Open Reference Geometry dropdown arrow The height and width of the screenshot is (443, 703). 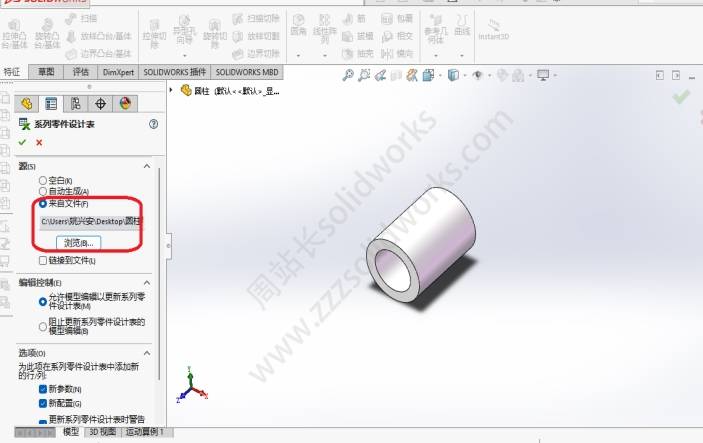point(436,56)
